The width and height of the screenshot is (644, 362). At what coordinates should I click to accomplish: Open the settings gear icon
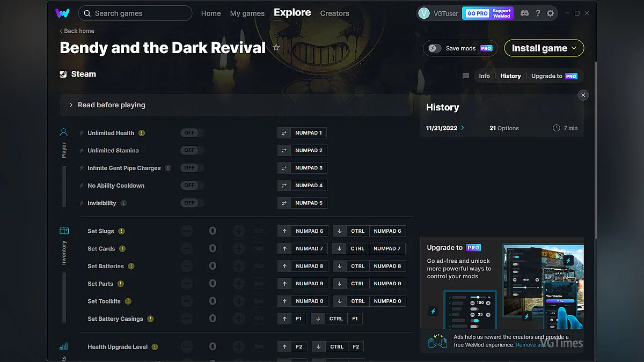click(550, 13)
